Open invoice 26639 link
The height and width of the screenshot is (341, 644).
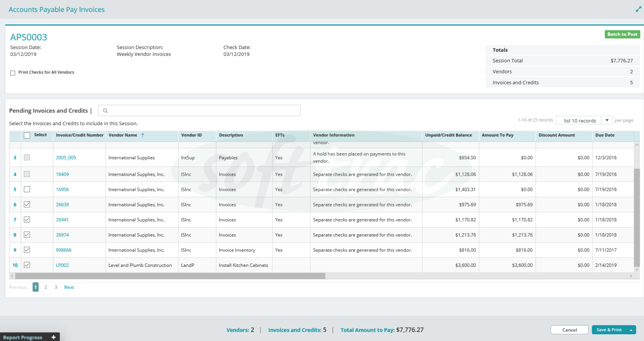pyautogui.click(x=62, y=205)
